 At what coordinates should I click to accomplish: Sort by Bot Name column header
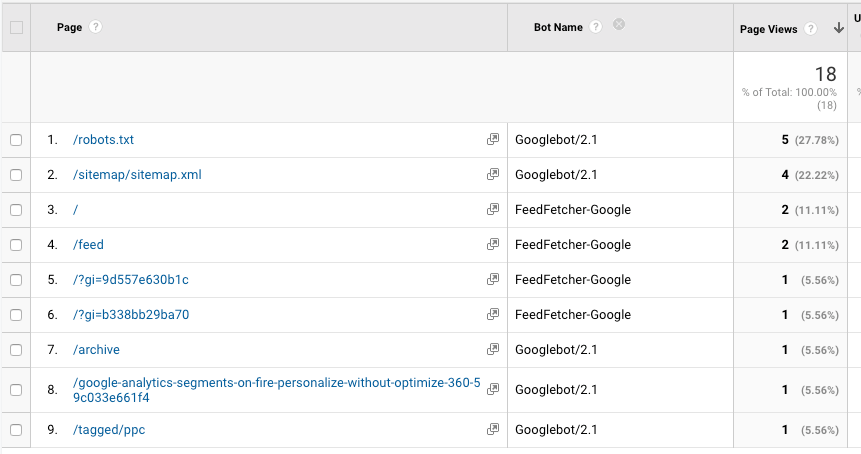point(558,28)
